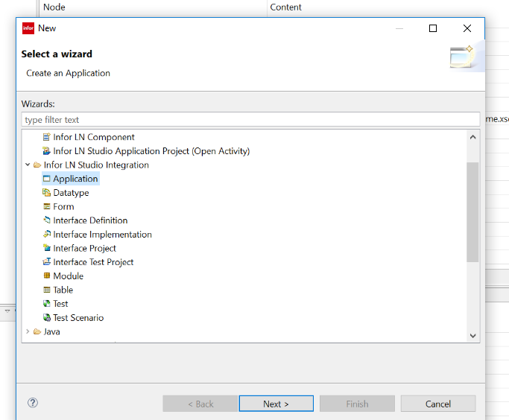Image resolution: width=509 pixels, height=420 pixels.
Task: Click the scroll up arrow in wizard list
Action: 473,137
